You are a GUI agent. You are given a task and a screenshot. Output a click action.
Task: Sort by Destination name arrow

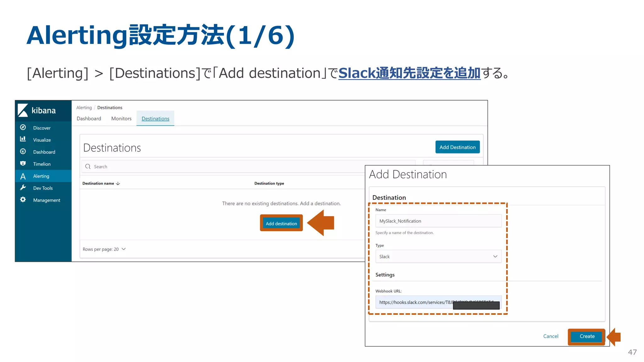tap(118, 184)
